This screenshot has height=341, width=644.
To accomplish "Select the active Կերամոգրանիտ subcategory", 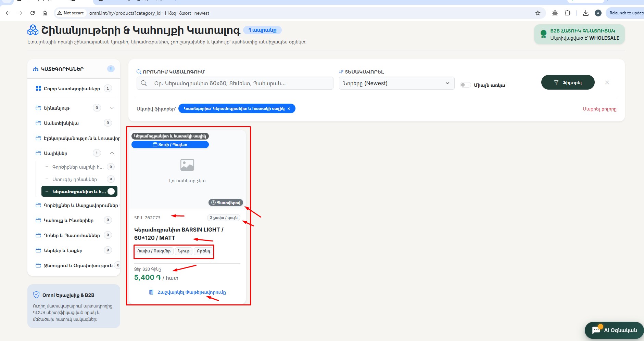I will (79, 192).
